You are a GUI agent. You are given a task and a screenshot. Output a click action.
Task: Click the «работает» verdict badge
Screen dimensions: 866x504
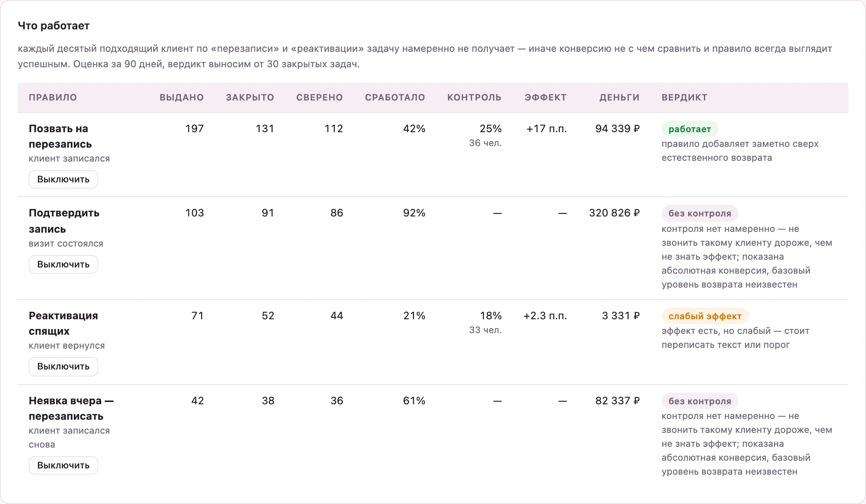[x=690, y=129]
